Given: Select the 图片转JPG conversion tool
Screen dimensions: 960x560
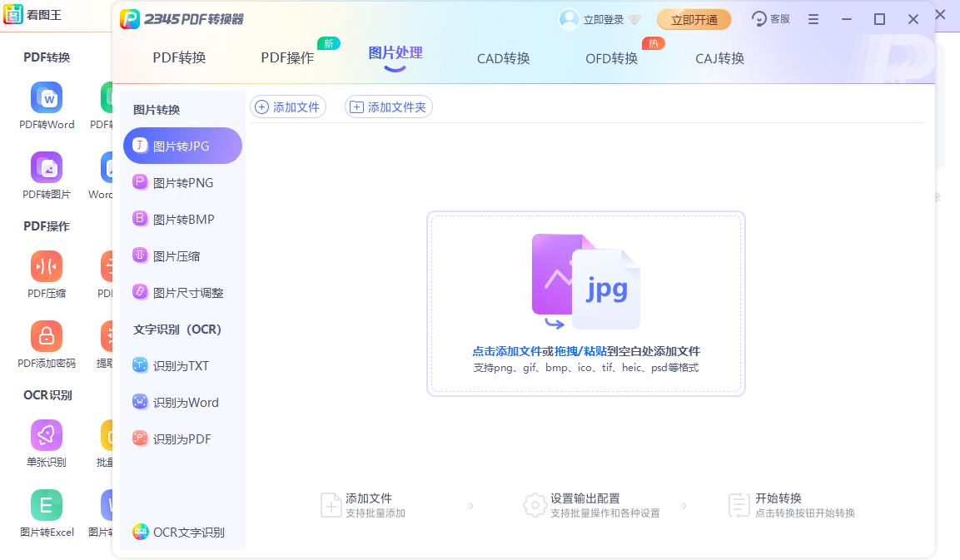Looking at the screenshot, I should [182, 146].
